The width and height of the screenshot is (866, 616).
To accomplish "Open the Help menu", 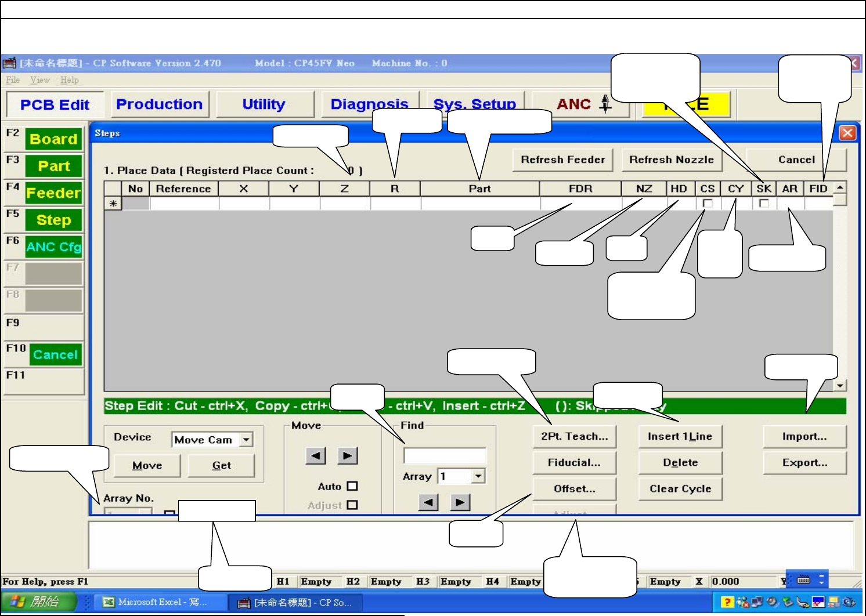I will tap(70, 80).
